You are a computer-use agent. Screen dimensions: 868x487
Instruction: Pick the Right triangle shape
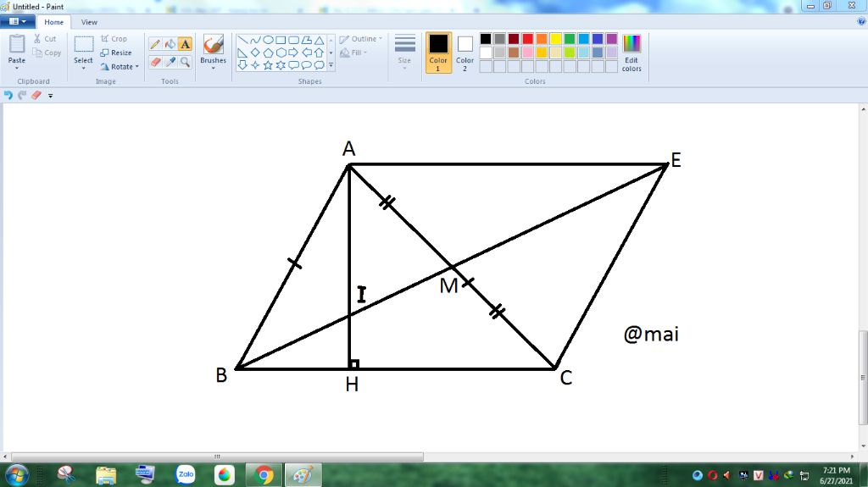click(242, 53)
